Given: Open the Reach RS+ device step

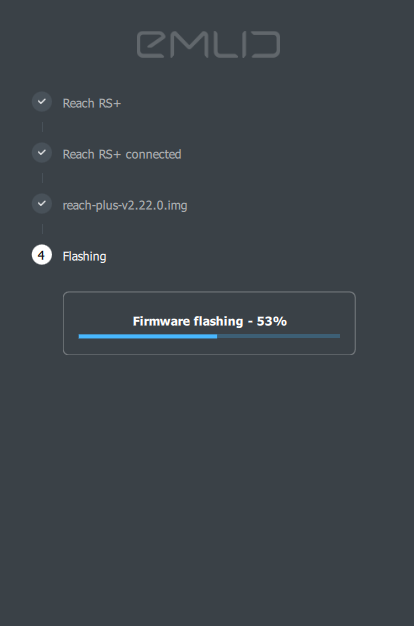Looking at the screenshot, I should click(91, 103).
